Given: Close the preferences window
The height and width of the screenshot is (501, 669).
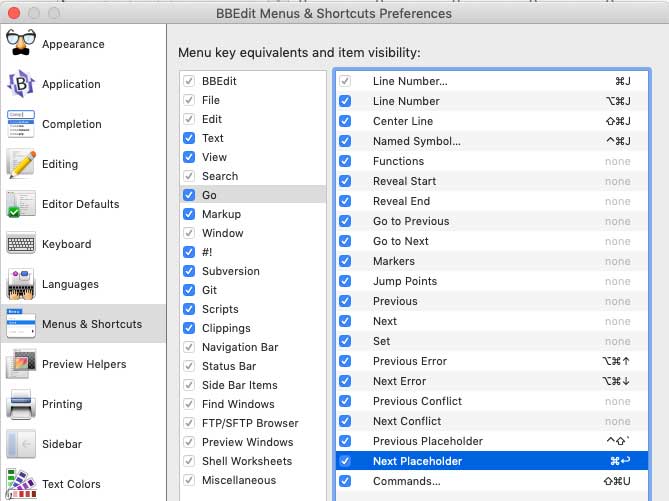Looking at the screenshot, I should [x=14, y=13].
